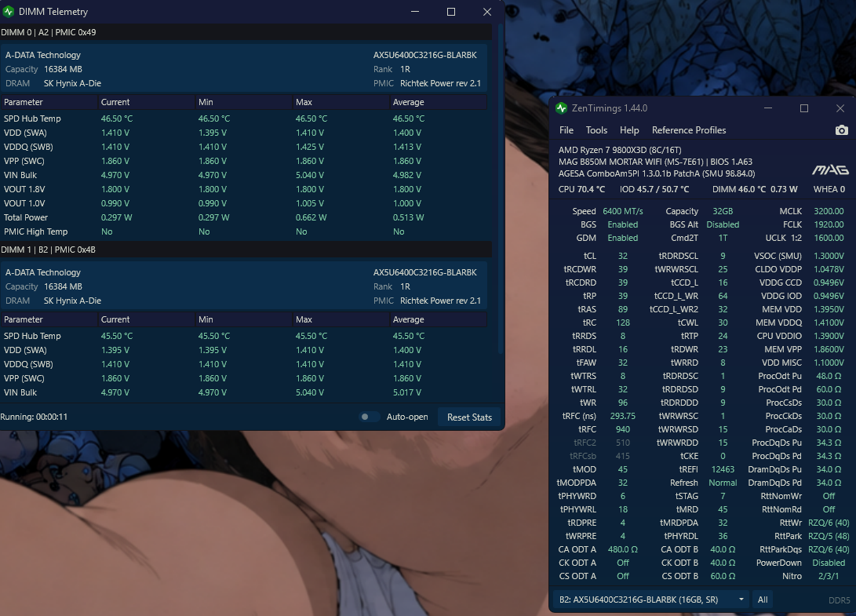The width and height of the screenshot is (856, 616).
Task: Click the DIMM 0 Max column header
Action: (341, 102)
